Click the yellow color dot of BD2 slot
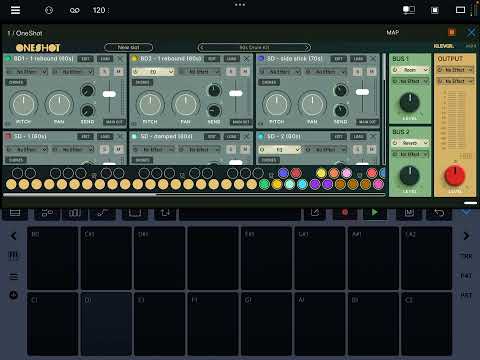The image size is (480, 360). (135, 59)
